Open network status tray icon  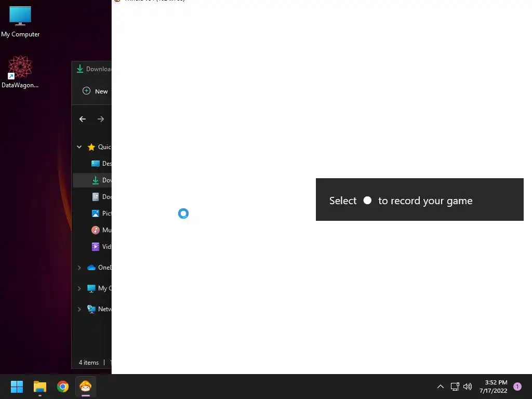pos(455,387)
